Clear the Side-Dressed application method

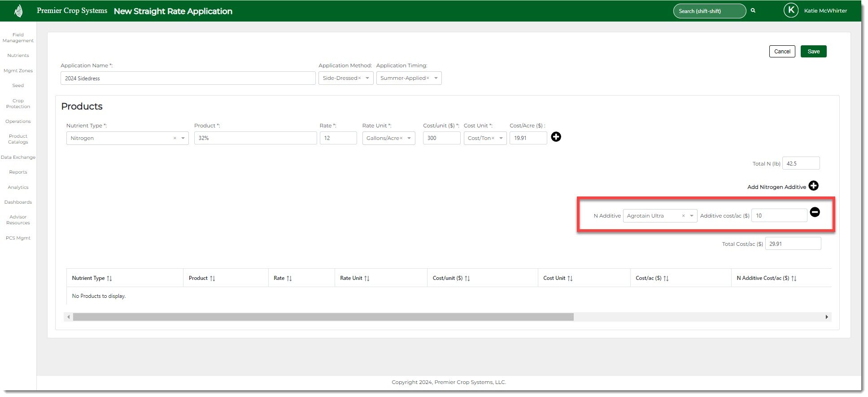pyautogui.click(x=359, y=78)
